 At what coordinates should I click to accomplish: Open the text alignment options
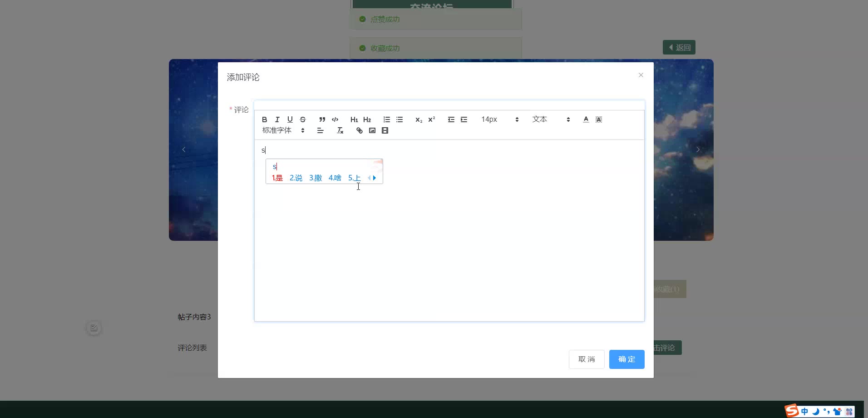click(321, 130)
